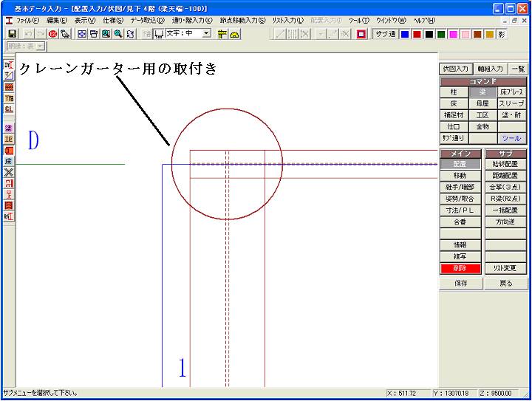Pick the blue color swatch
The width and height of the screenshot is (532, 401).
point(405,34)
